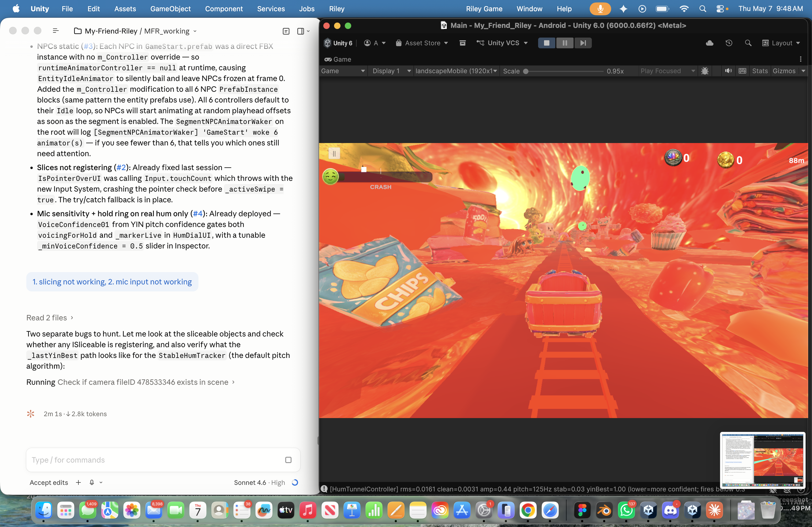Image resolution: width=812 pixels, height=527 pixels.
Task: Advance one frame with Step button
Action: (x=583, y=43)
